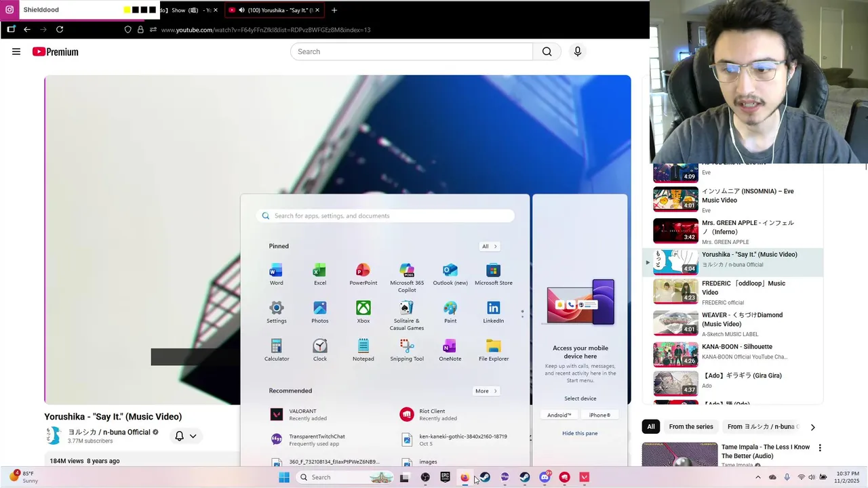Open PowerPoint pinned app
This screenshot has width=868, height=488.
coord(363,274)
